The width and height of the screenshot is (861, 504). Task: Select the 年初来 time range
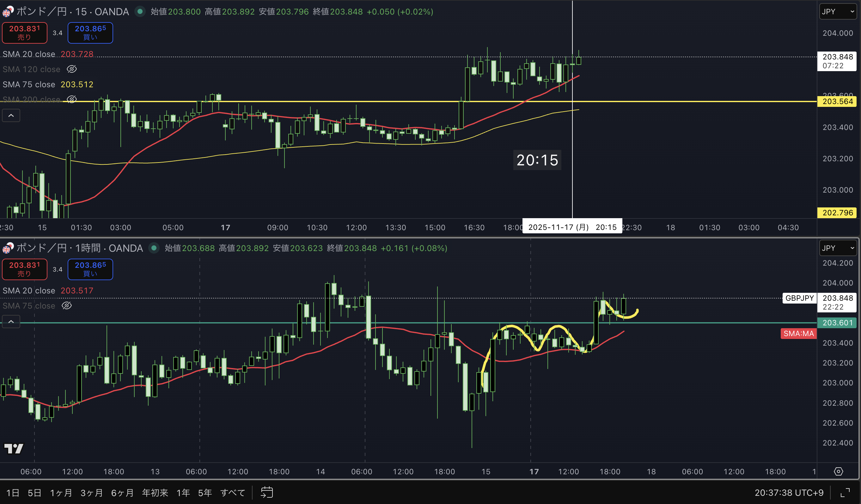(x=155, y=492)
